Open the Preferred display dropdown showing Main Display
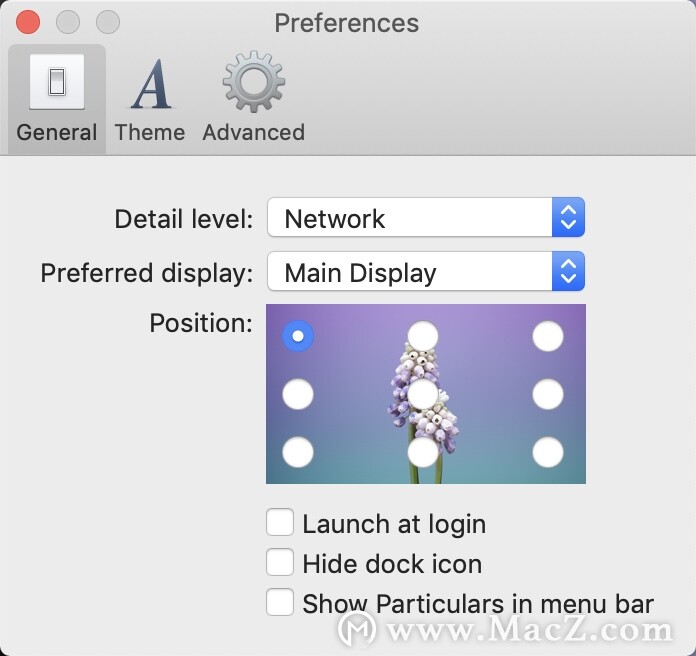Viewport: 696px width, 656px height. 426,271
